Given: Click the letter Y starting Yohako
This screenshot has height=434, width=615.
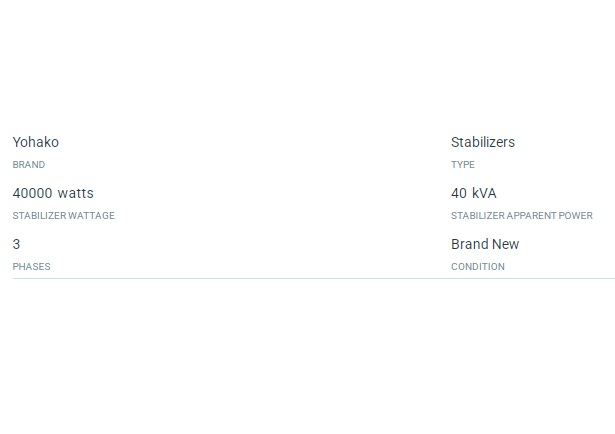Looking at the screenshot, I should click(x=16, y=142).
